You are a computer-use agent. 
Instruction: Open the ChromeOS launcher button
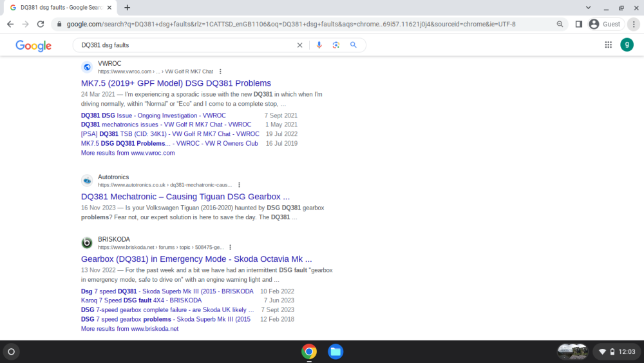pyautogui.click(x=12, y=352)
